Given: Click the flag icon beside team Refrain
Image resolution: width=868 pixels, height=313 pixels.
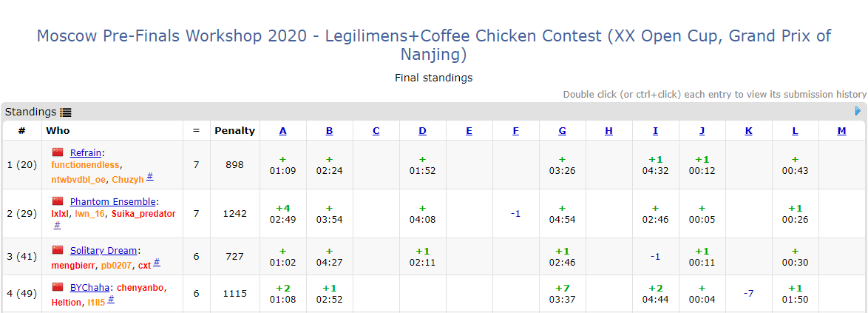Looking at the screenshot, I should pos(58,152).
